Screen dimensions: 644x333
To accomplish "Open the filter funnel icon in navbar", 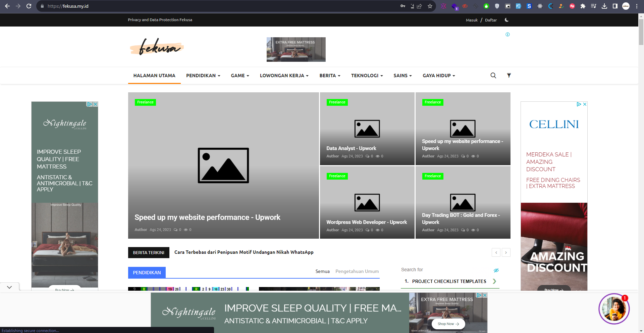I will coord(509,76).
